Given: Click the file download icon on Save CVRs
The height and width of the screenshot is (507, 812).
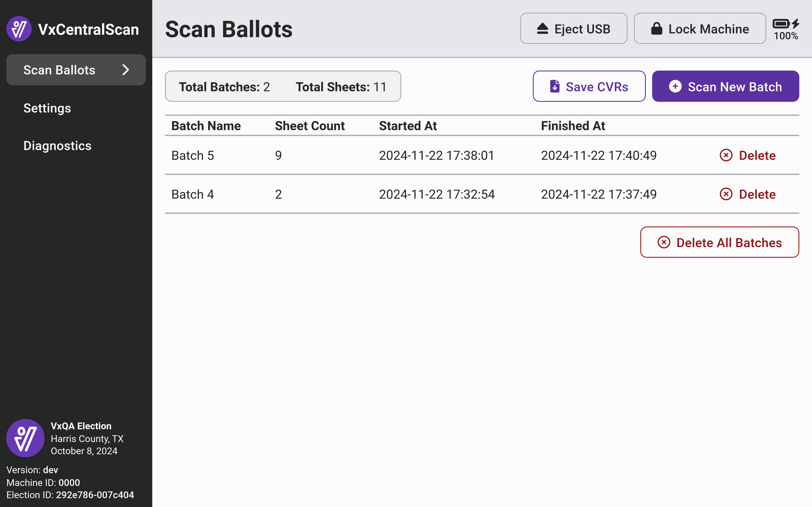Looking at the screenshot, I should (x=555, y=87).
